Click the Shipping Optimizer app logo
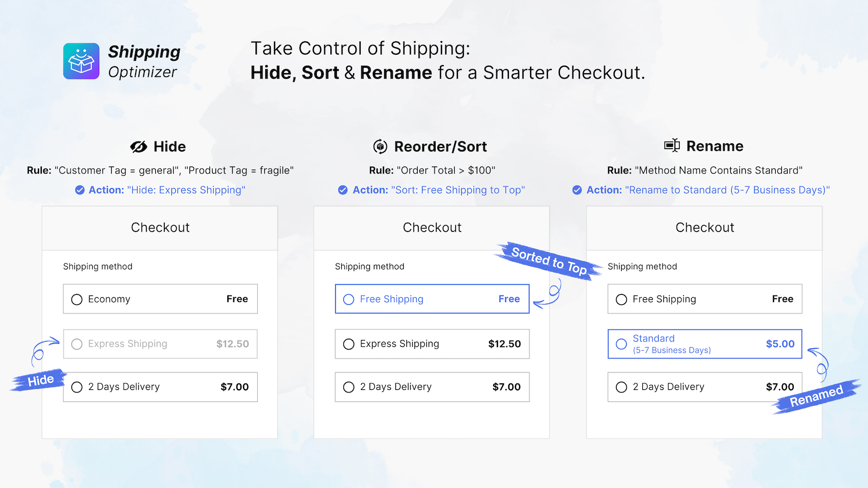868x488 pixels. coord(81,61)
